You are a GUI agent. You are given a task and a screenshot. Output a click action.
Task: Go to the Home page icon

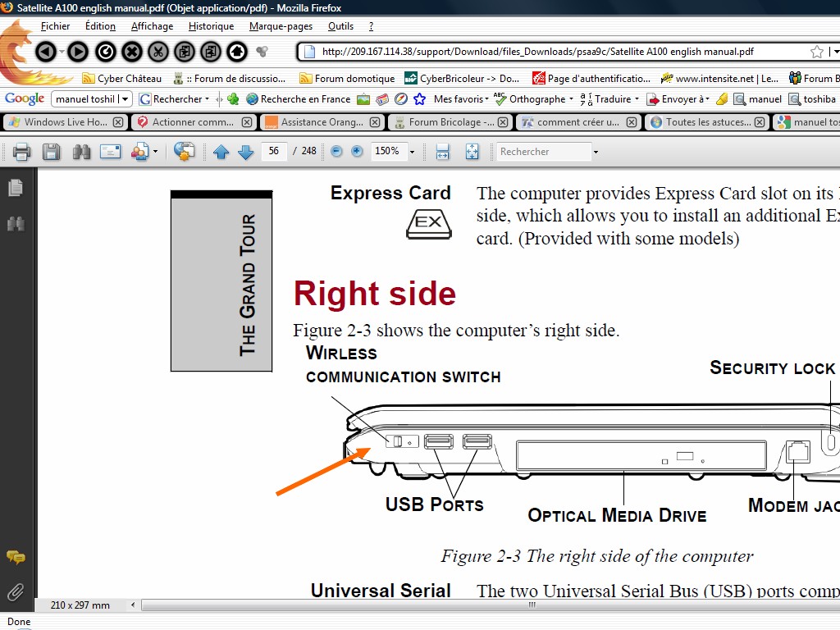[x=237, y=52]
